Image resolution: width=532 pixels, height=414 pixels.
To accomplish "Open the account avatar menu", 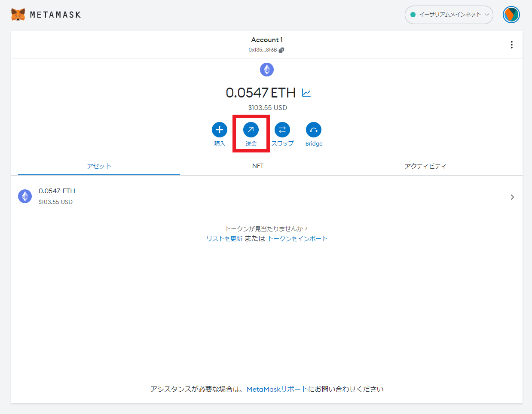I will 511,15.
